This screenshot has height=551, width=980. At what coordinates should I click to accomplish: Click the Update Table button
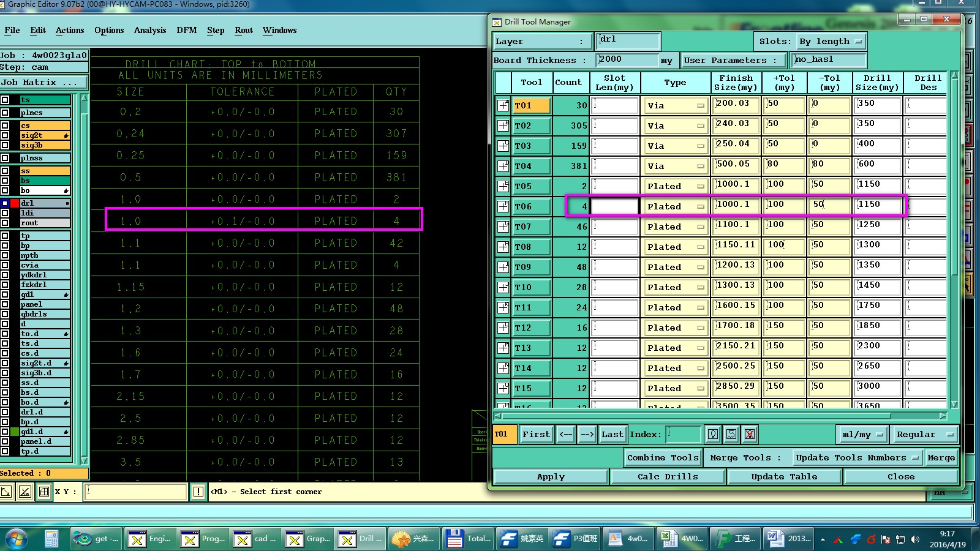coord(784,476)
